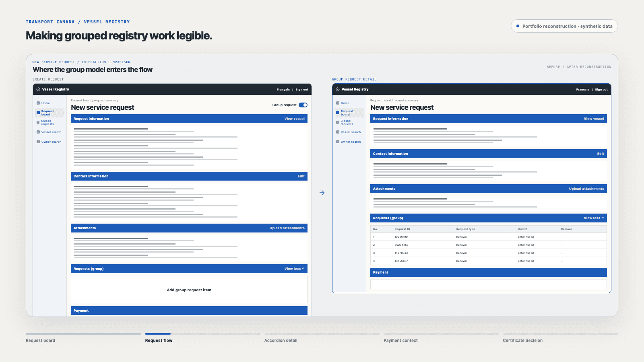Open the Accordion detail step tab

(322, 337)
